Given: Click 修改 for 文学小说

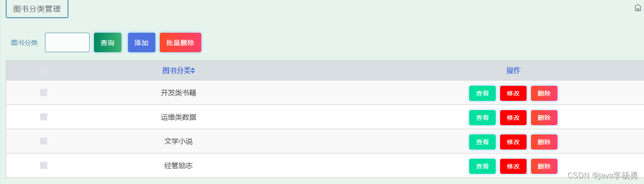Looking at the screenshot, I should click(513, 142).
